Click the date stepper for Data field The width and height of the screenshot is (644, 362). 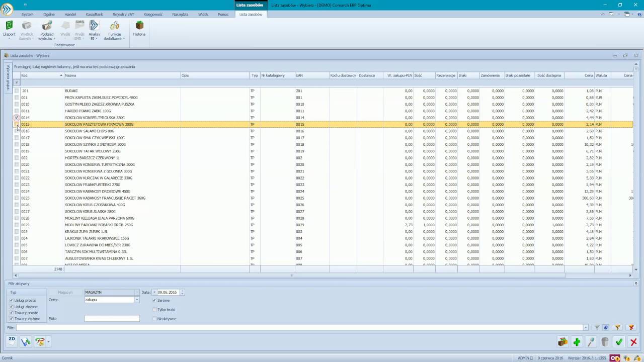click(182, 292)
